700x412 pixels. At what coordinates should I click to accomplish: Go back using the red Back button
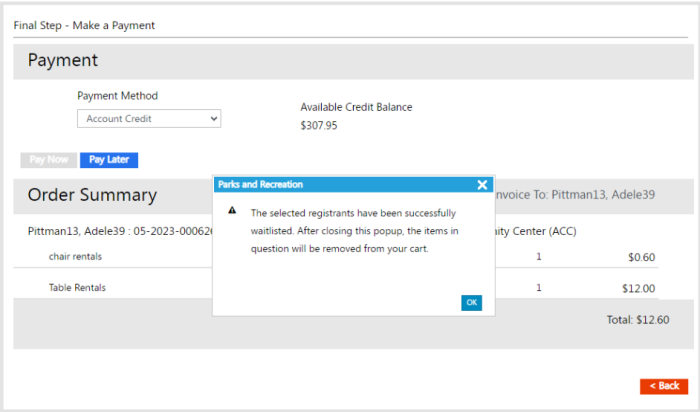pyautogui.click(x=663, y=386)
